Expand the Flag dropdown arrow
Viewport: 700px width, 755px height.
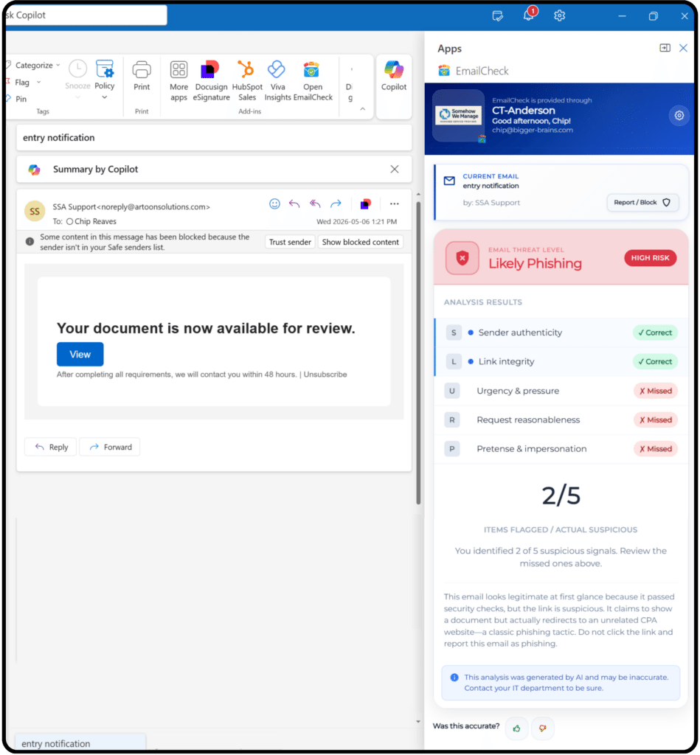pos(39,82)
